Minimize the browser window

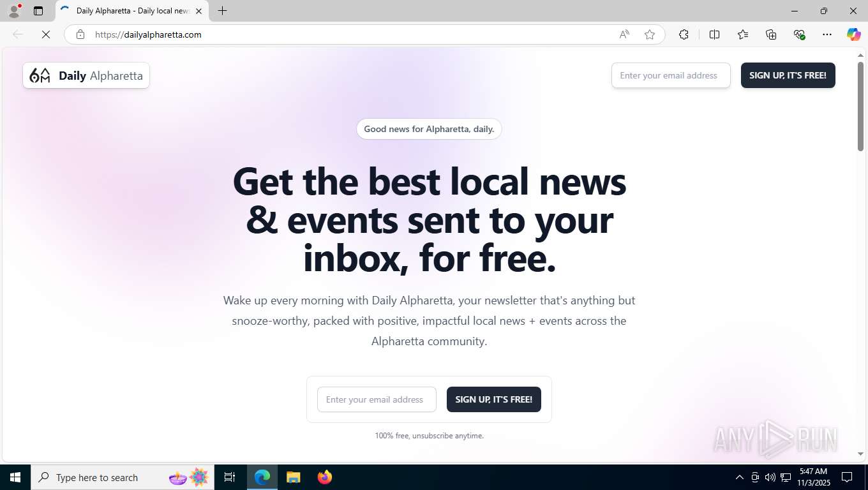coord(795,11)
